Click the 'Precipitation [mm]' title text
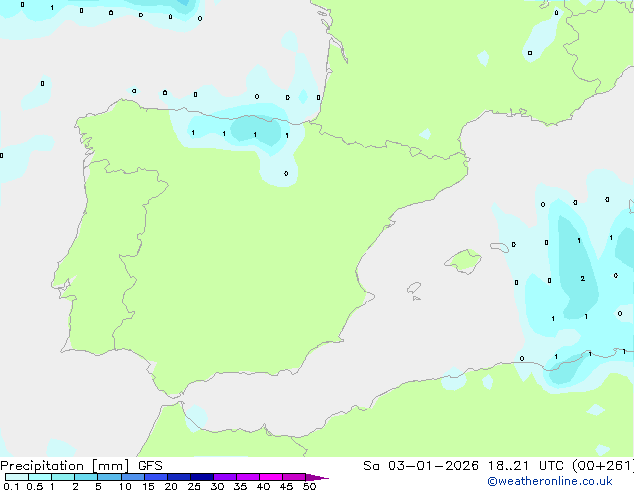634x490 pixels. [x=65, y=466]
